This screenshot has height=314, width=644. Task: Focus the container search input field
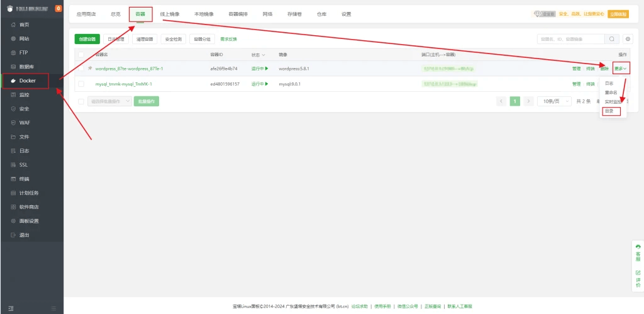[x=571, y=39]
